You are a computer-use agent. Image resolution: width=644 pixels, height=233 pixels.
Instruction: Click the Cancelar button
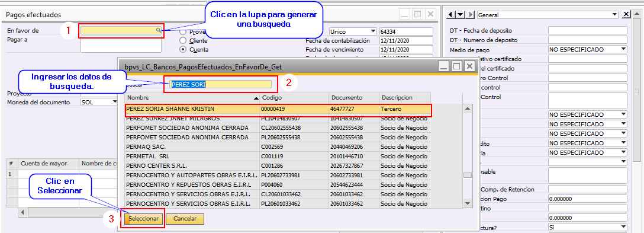(x=185, y=219)
